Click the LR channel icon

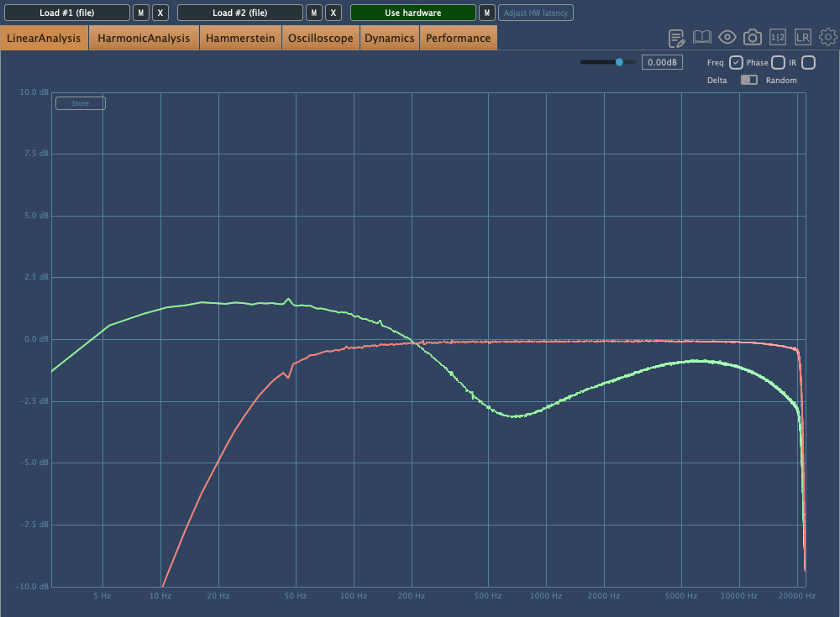(803, 38)
